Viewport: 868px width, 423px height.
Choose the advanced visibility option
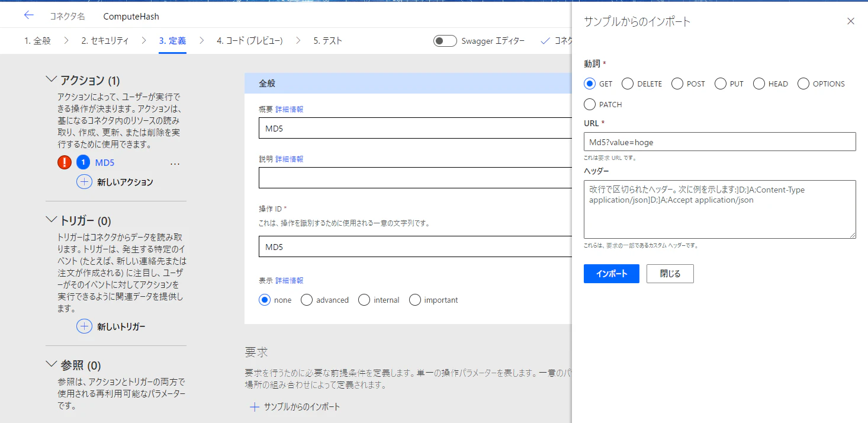307,300
